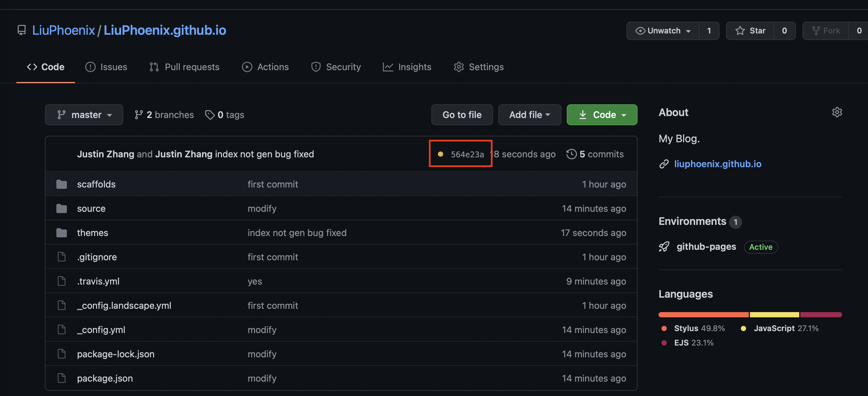
Task: Open the scaffolds folder
Action: point(96,184)
